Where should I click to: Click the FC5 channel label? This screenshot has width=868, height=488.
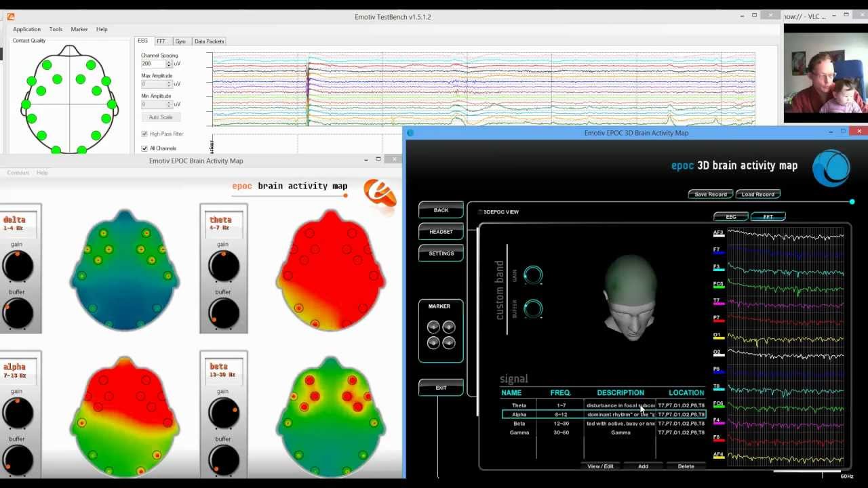tap(718, 284)
